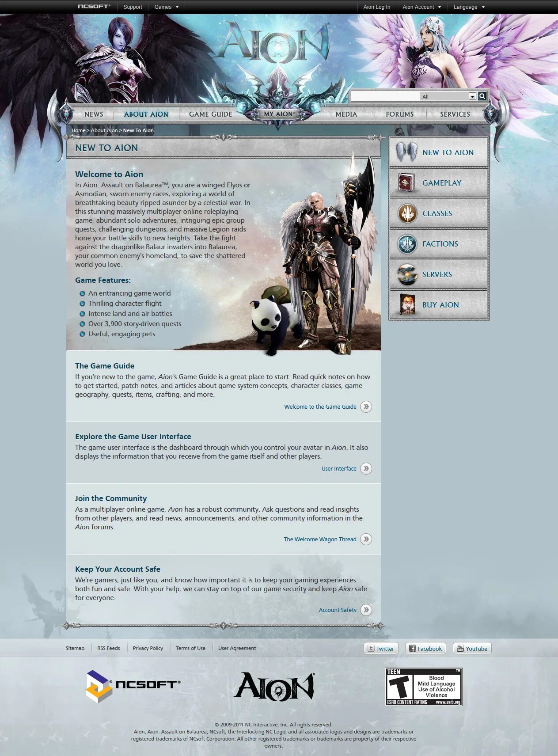Click the Buy Aion sidebar label
558x756 pixels.
tap(440, 305)
